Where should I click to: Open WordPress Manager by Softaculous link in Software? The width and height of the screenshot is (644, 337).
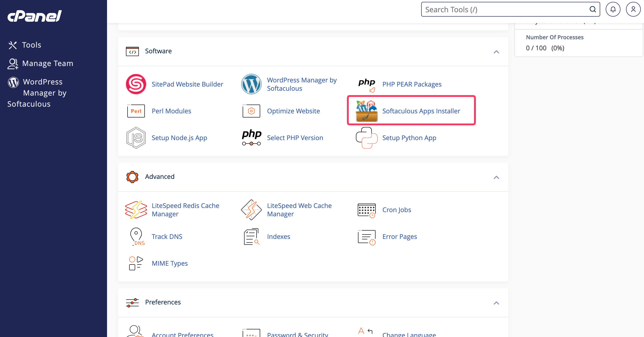(302, 84)
